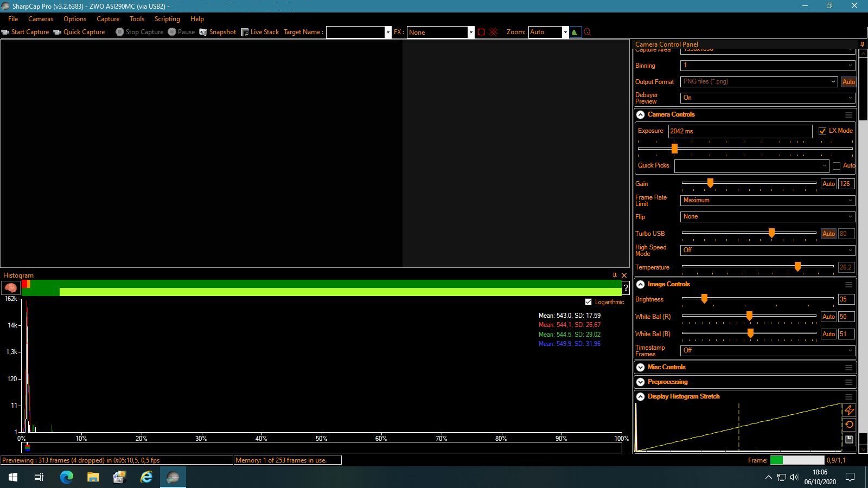Open the Scripting menu

167,19
